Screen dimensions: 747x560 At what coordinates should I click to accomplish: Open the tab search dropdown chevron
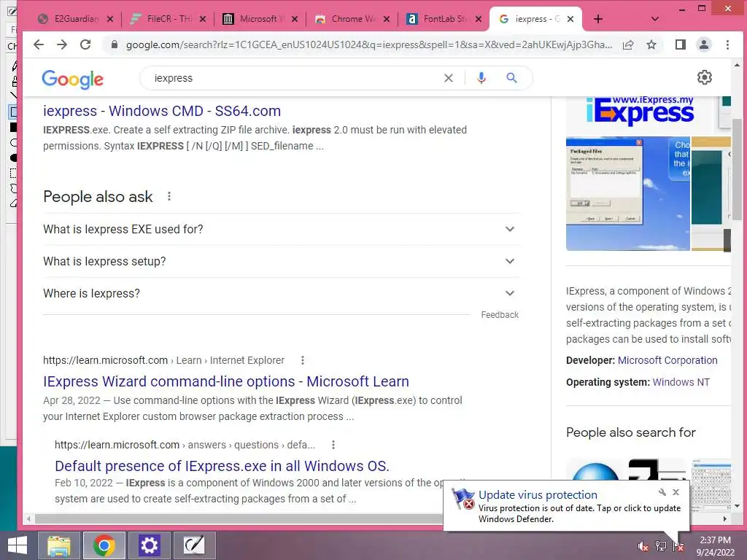[655, 19]
